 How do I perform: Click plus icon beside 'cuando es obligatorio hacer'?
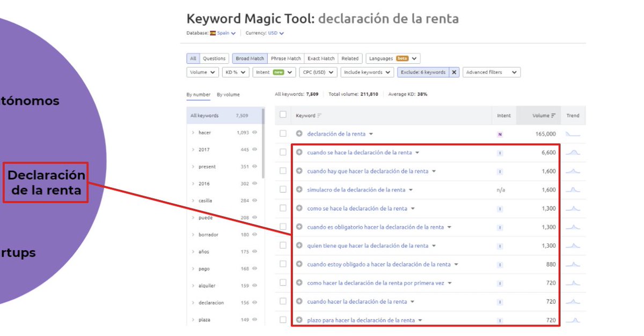pos(299,227)
